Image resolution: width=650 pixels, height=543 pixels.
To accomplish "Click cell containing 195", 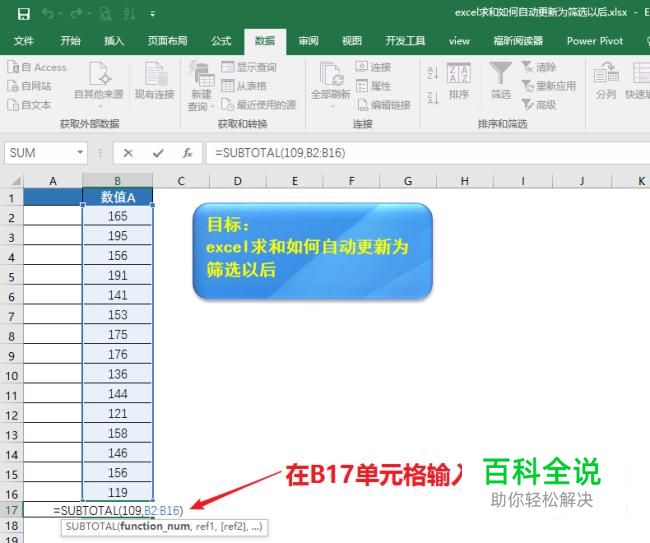I will point(118,236).
